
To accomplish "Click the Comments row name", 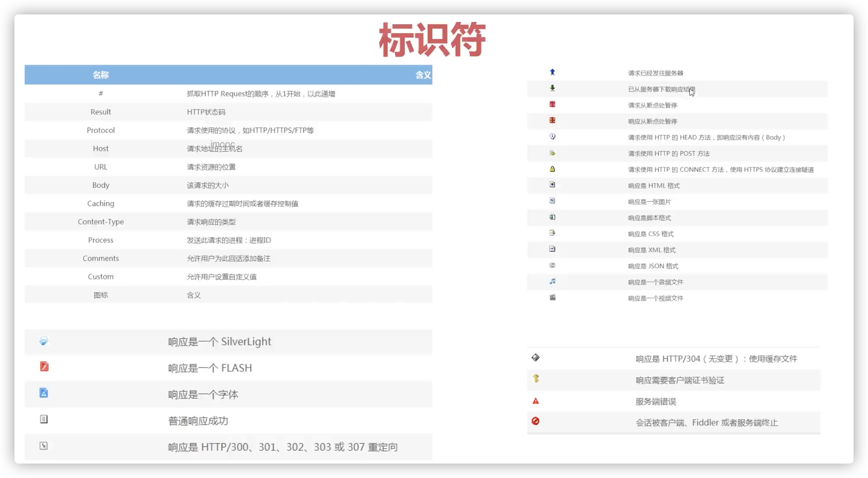I will point(101,259).
